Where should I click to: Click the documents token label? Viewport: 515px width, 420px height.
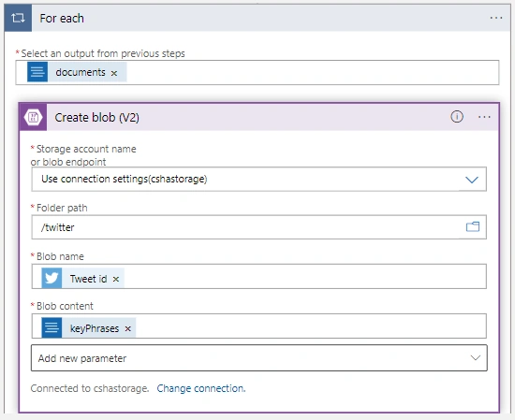81,72
